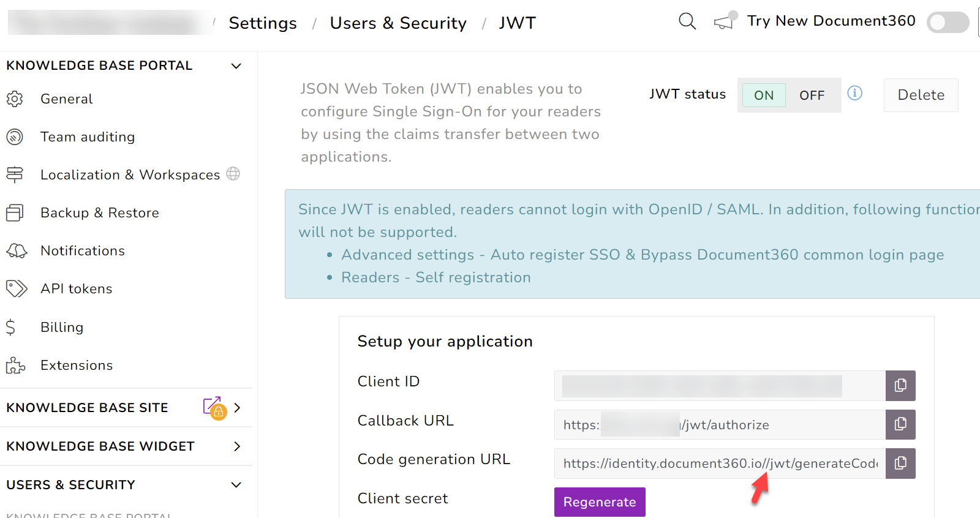Viewport: 980px width, 518px height.
Task: Click the JWT status info icon
Action: click(854, 93)
